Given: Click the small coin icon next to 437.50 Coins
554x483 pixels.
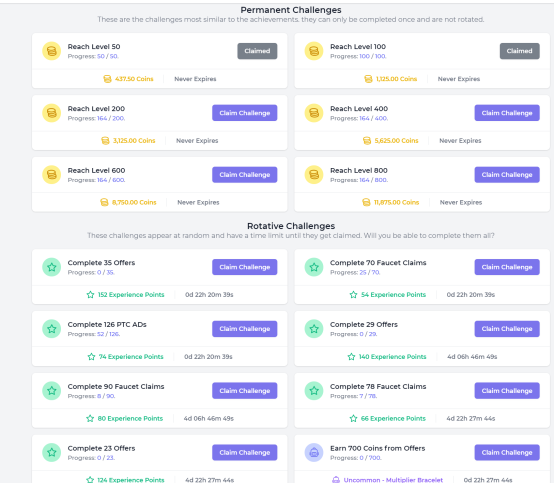Looking at the screenshot, I should 107,79.
